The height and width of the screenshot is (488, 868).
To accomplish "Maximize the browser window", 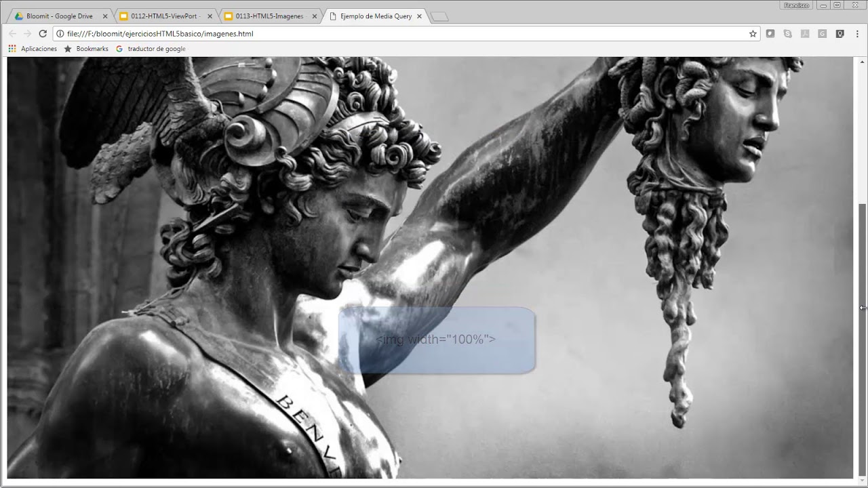I will [x=837, y=5].
